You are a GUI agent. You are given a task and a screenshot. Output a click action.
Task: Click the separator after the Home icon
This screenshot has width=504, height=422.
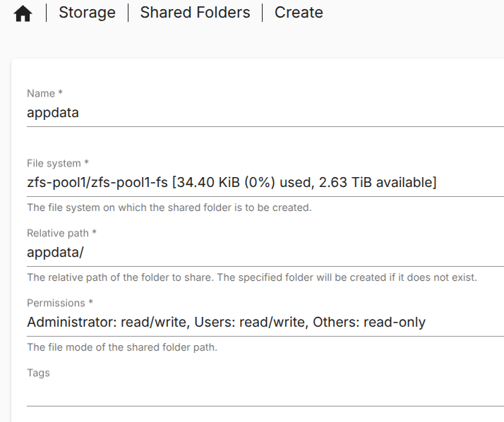pos(46,13)
